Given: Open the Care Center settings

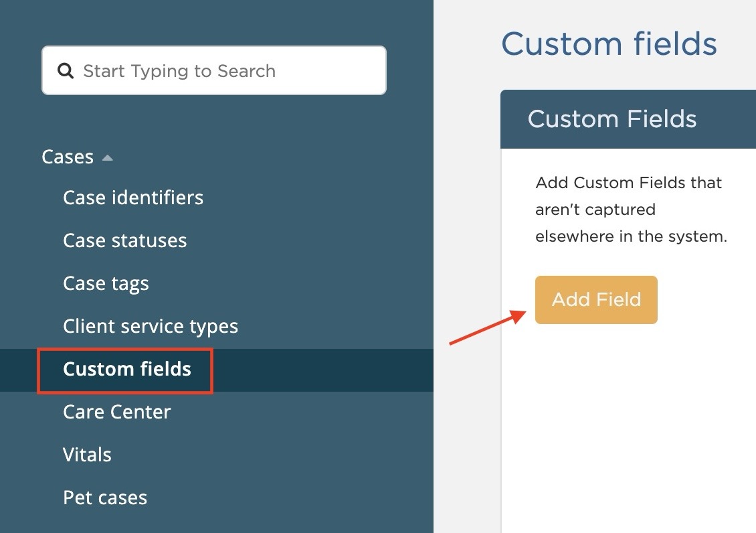Looking at the screenshot, I should tap(116, 412).
